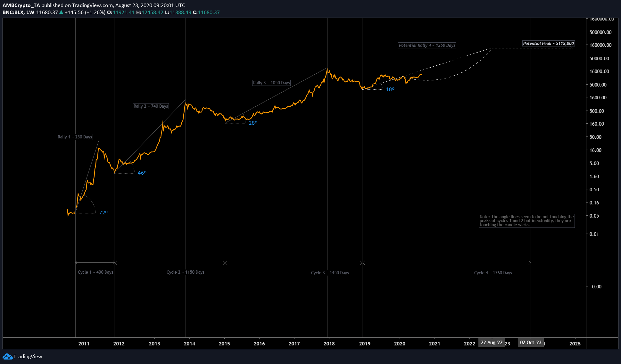The width and height of the screenshot is (621, 364).
Task: Click the note text box about angle lines
Action: pyautogui.click(x=526, y=221)
